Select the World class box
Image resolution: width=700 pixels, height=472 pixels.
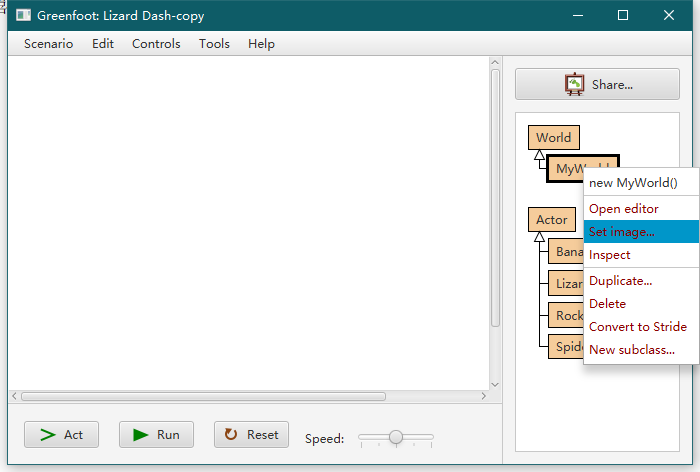tap(554, 138)
